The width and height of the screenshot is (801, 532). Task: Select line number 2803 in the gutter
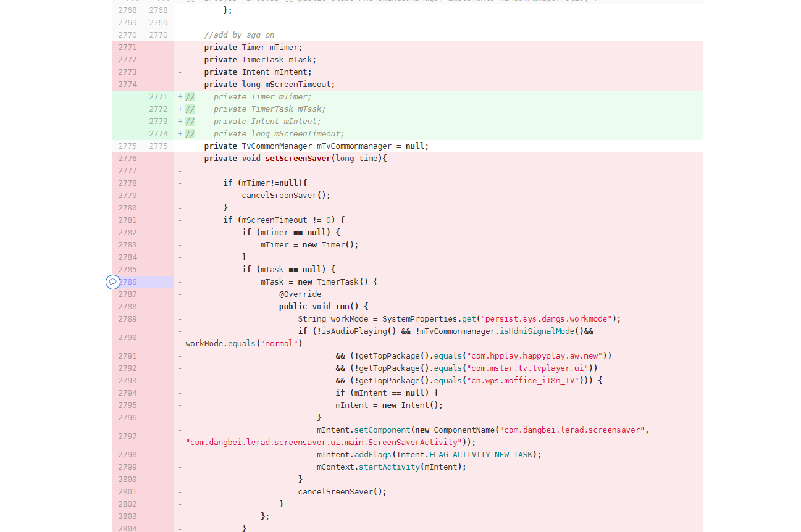(x=127, y=517)
